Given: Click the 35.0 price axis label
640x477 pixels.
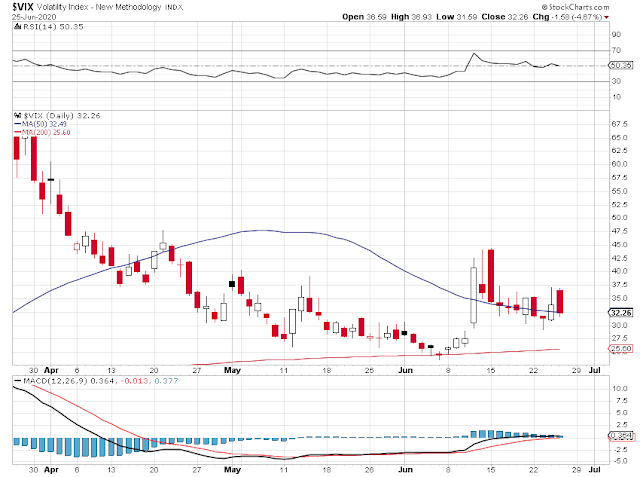Looking at the screenshot, I should 619,298.
